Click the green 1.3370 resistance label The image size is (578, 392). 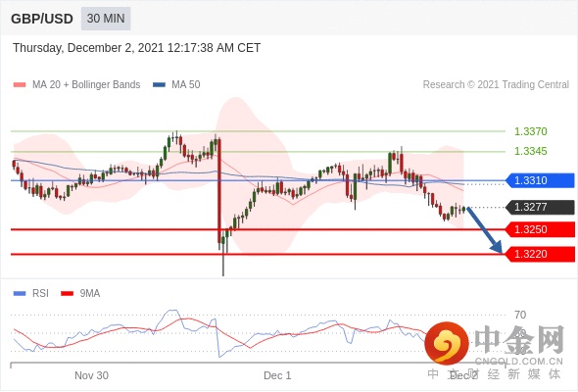[530, 131]
